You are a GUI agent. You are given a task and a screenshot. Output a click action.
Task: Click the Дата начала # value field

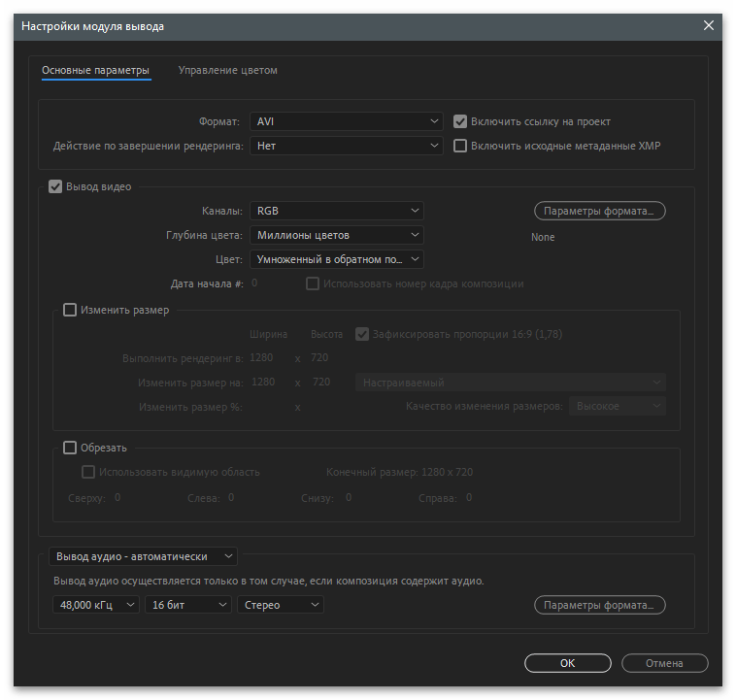(254, 283)
